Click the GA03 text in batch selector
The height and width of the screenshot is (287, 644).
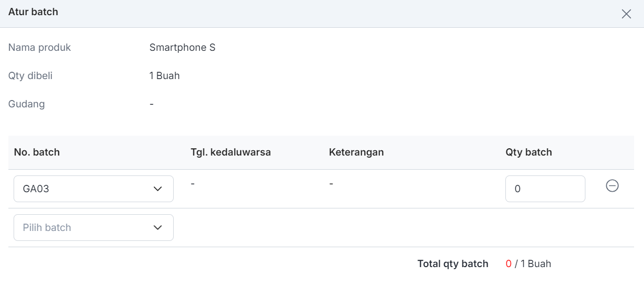(x=36, y=189)
